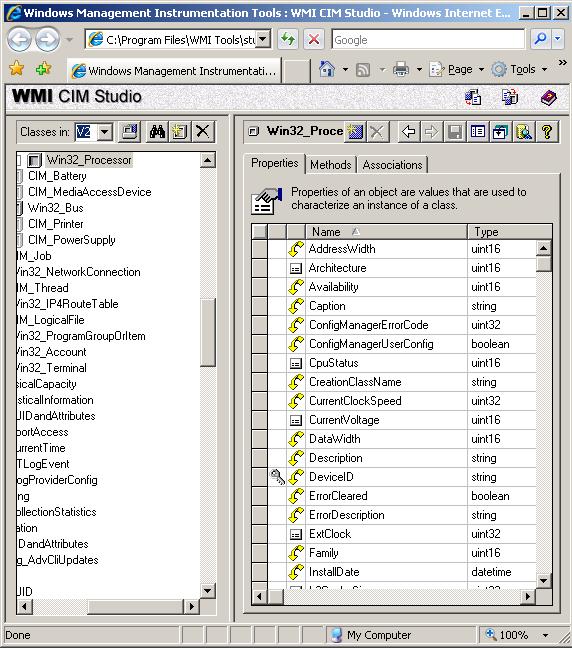Open the MOF Compiler wizard icon

[x=510, y=98]
